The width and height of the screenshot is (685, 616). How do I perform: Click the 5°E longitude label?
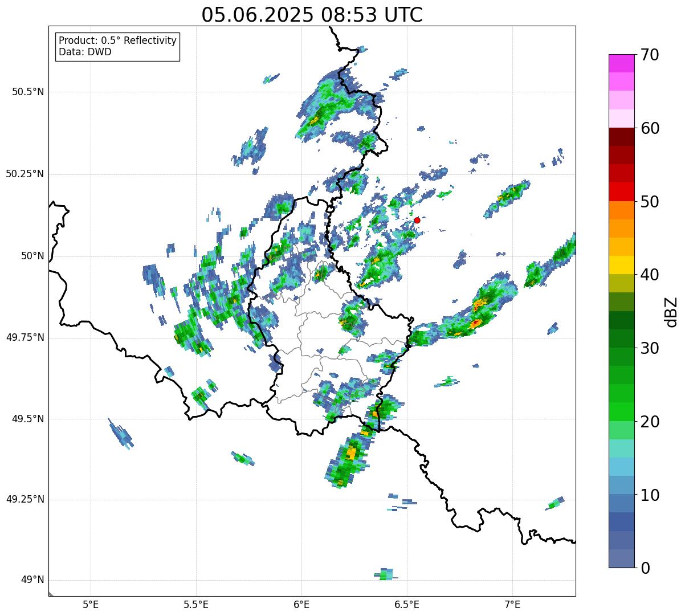(x=91, y=604)
